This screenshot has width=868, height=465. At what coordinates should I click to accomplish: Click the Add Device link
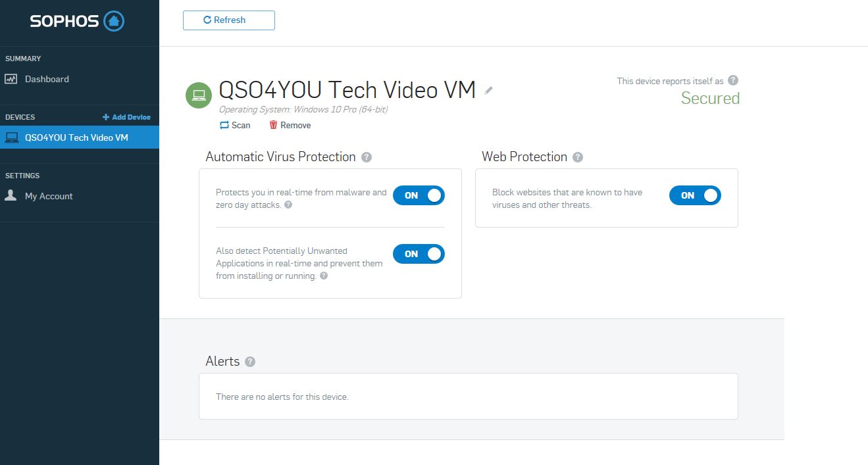pos(127,117)
